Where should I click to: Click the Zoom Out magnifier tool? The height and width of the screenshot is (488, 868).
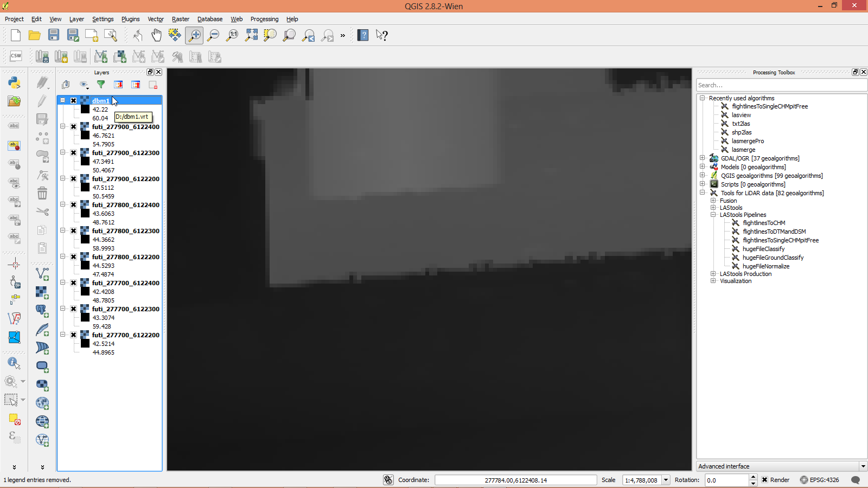point(213,35)
